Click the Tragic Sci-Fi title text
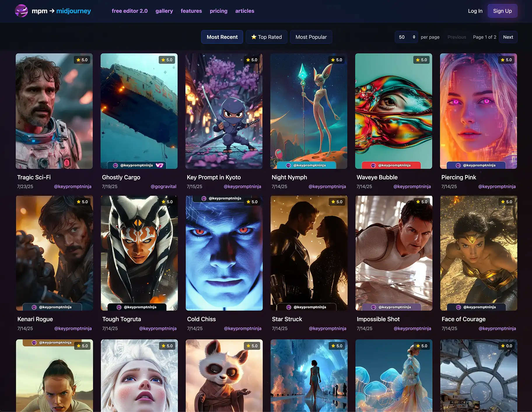 pyautogui.click(x=34, y=177)
